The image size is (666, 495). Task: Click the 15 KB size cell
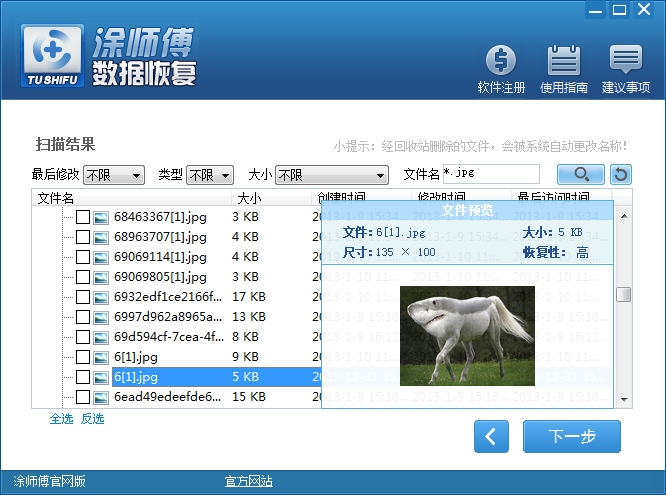(x=248, y=397)
